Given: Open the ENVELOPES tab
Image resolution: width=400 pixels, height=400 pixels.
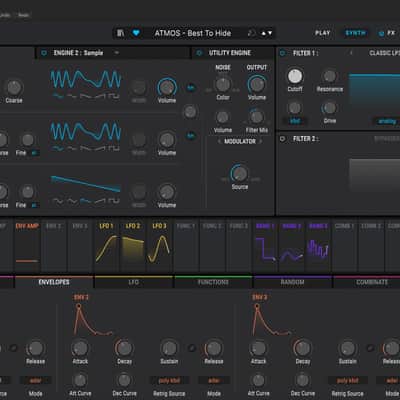Looking at the screenshot, I should (54, 282).
